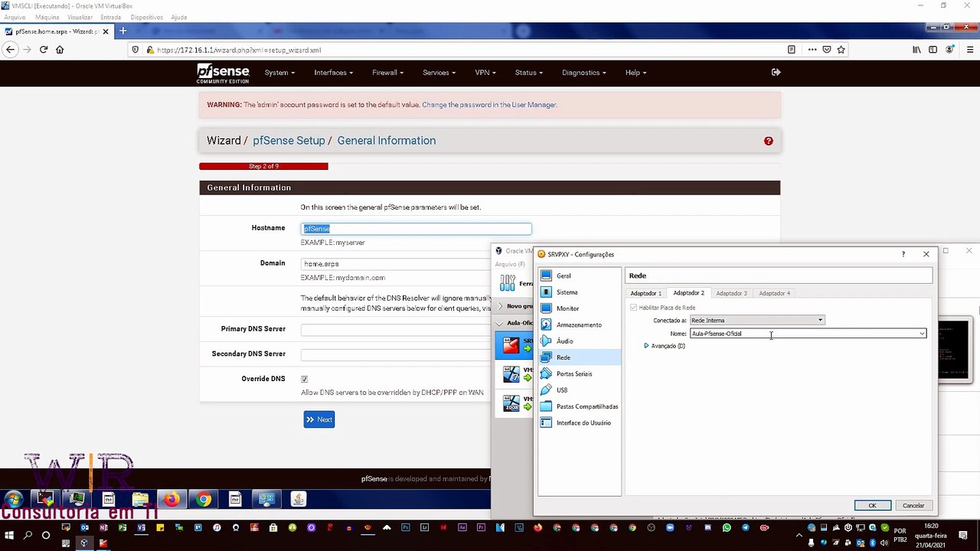The image size is (980, 551).
Task: Open help in SRVPXY Configurações dialog
Action: (903, 254)
